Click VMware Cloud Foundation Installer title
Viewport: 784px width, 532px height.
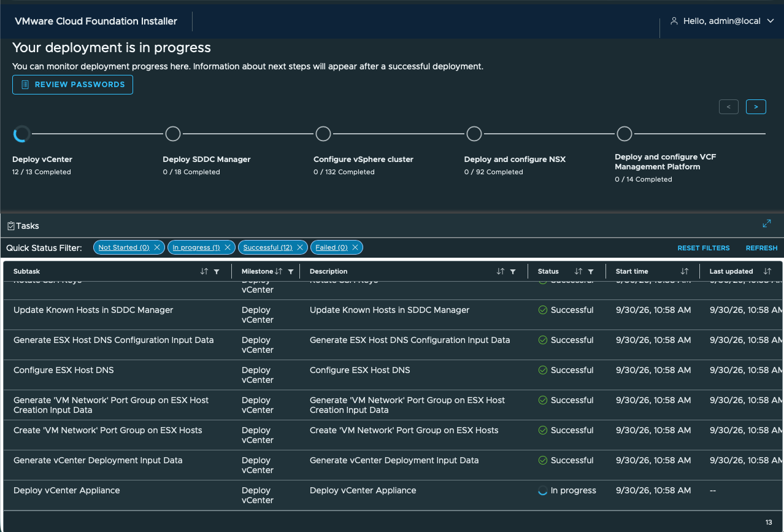[x=96, y=21]
